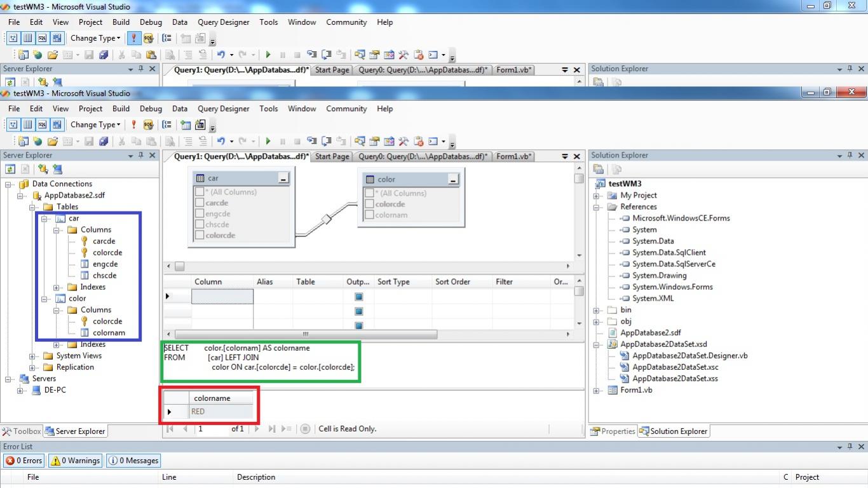
Task: Open Change Type dropdown in the front window
Action: (95, 125)
